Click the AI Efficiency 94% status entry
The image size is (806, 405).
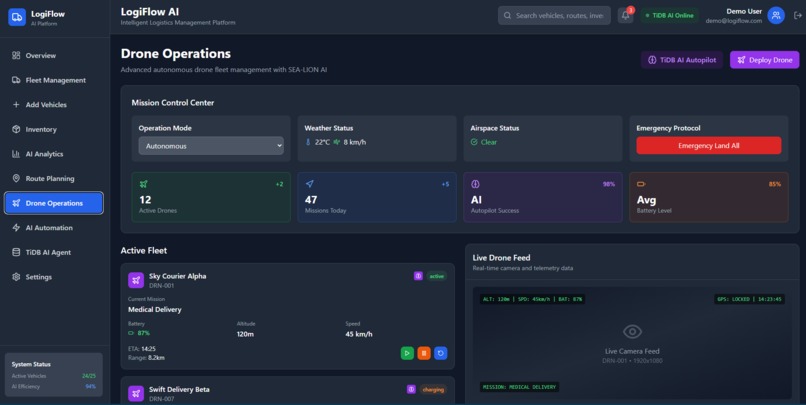click(53, 386)
